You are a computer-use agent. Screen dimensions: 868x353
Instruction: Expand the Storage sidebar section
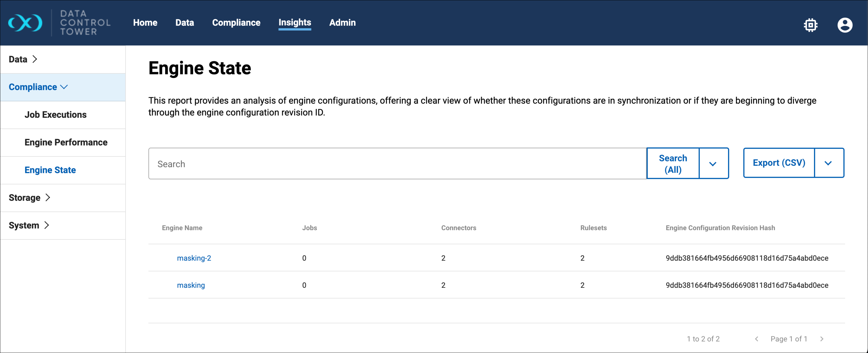coord(29,198)
